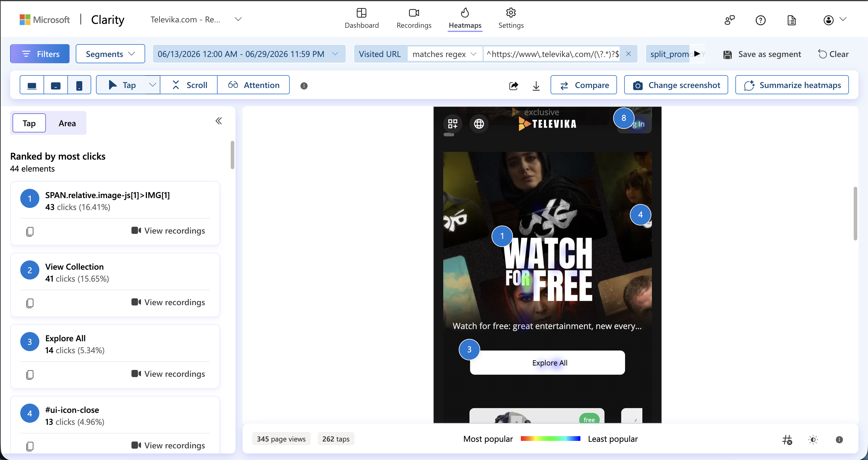Collapse the side panel
This screenshot has height=460, width=868.
219,121
